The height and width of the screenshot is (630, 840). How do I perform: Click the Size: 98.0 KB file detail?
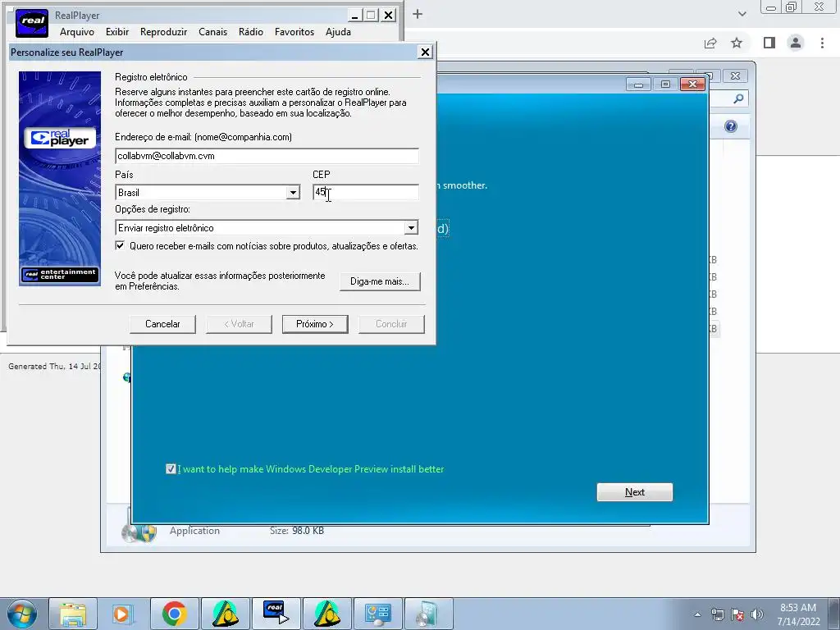pyautogui.click(x=297, y=531)
